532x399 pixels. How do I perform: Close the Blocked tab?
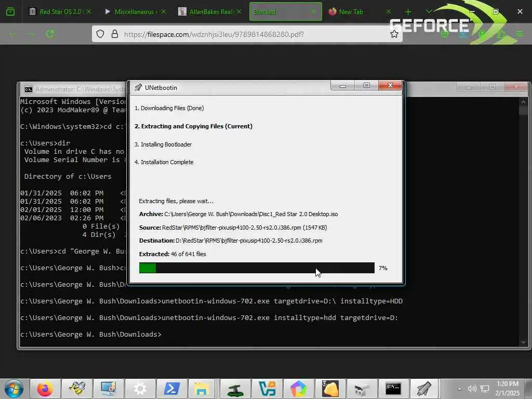pyautogui.click(x=313, y=12)
